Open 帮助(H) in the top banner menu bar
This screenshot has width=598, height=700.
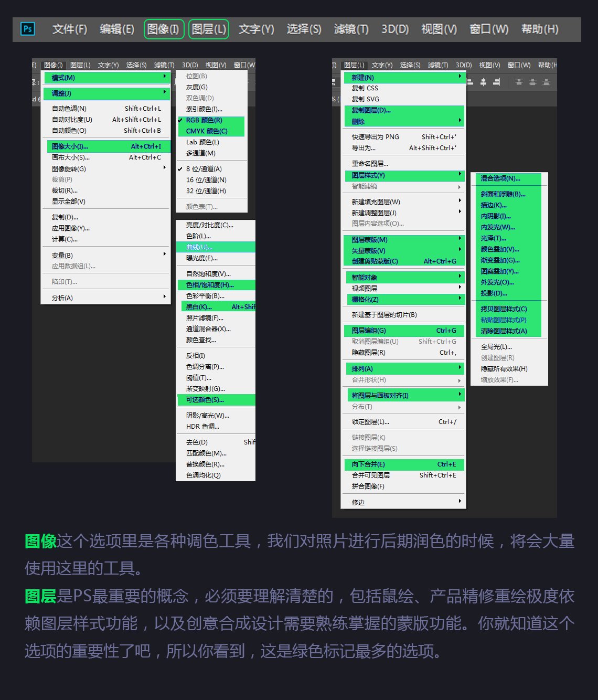pos(540,29)
